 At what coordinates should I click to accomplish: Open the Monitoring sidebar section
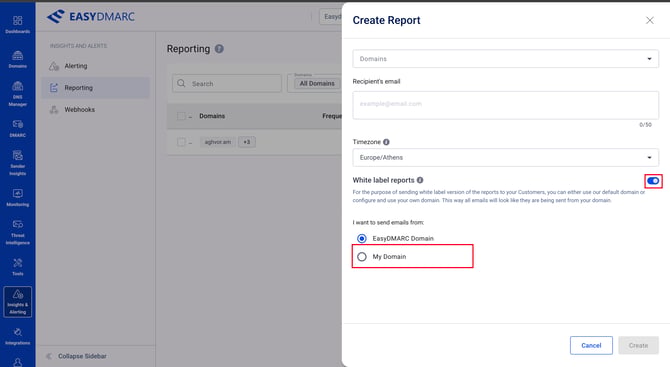pos(18,197)
